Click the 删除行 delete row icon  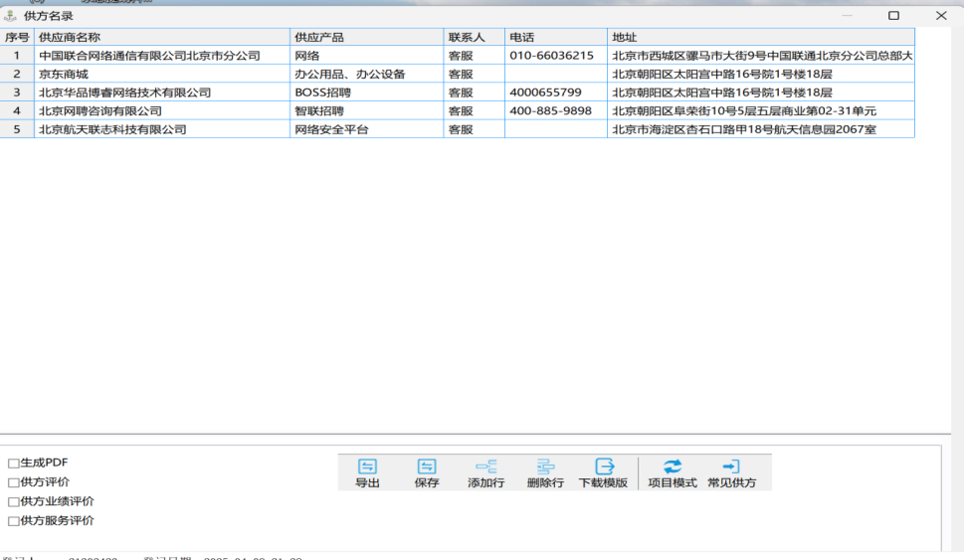[x=545, y=467]
